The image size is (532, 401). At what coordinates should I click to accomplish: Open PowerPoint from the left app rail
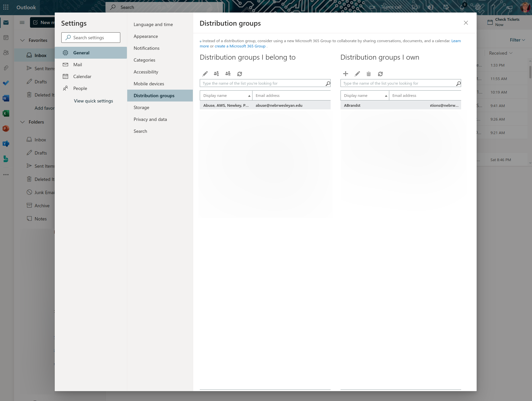pyautogui.click(x=6, y=129)
